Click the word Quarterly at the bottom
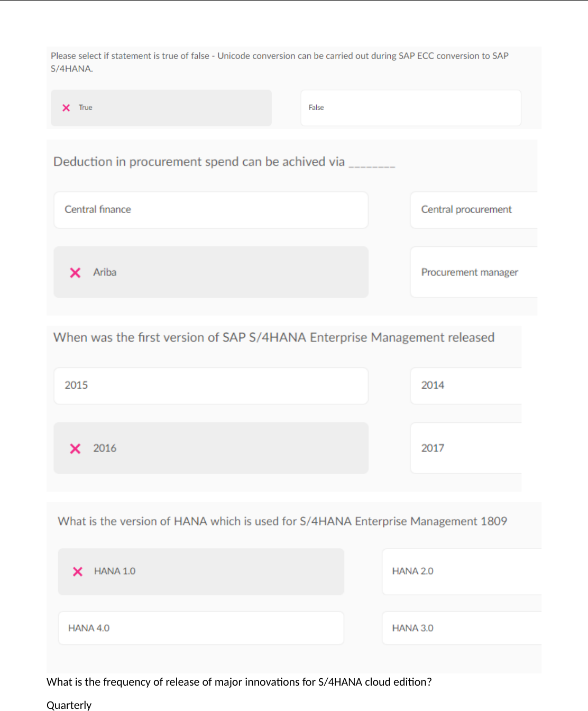The image size is (588, 711). [69, 705]
